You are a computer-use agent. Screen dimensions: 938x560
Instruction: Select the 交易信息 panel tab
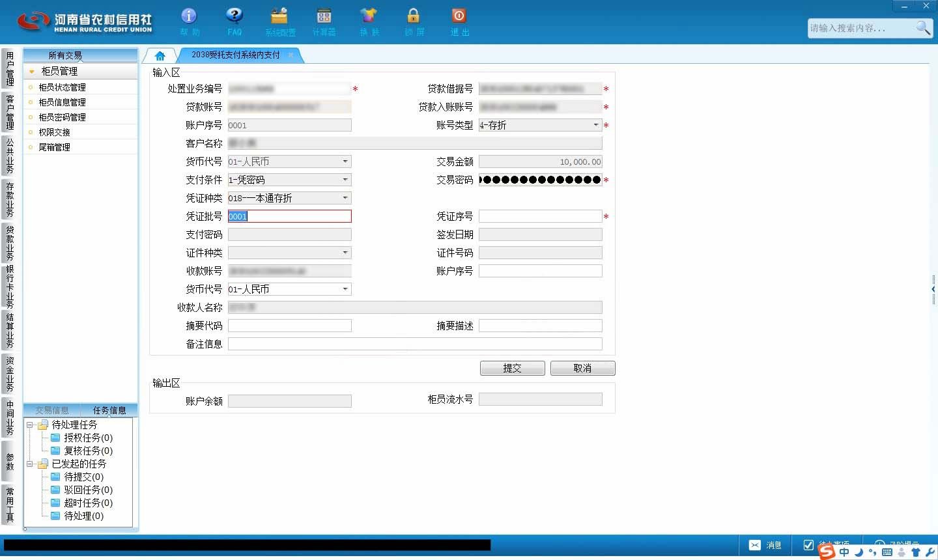point(52,410)
